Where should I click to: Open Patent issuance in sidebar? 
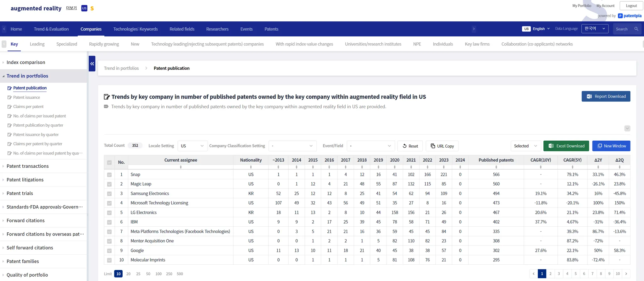(x=27, y=97)
